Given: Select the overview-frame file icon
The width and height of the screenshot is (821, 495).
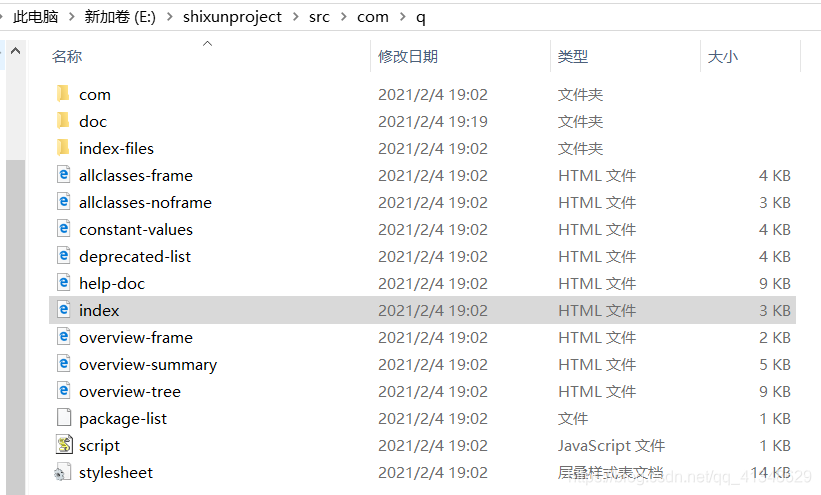Looking at the screenshot, I should (x=63, y=337).
